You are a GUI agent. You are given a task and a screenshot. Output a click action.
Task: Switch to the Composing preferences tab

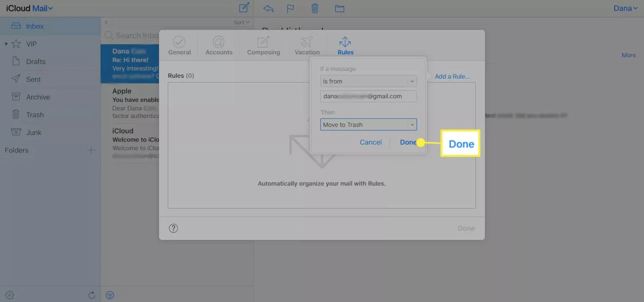pos(263,46)
